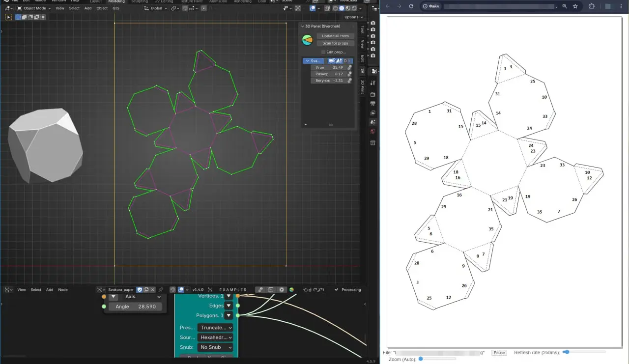Open the 3D Print sidebar tab
The image size is (629, 364).
[x=363, y=86]
